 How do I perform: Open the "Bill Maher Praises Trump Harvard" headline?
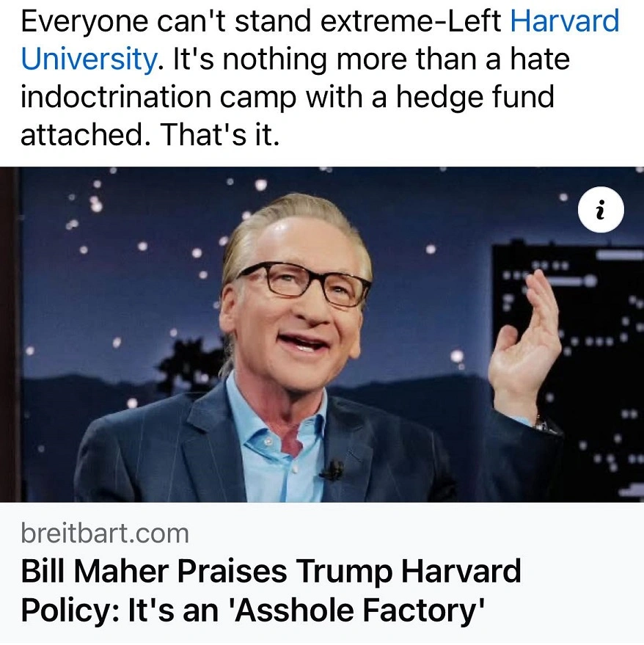point(271,571)
